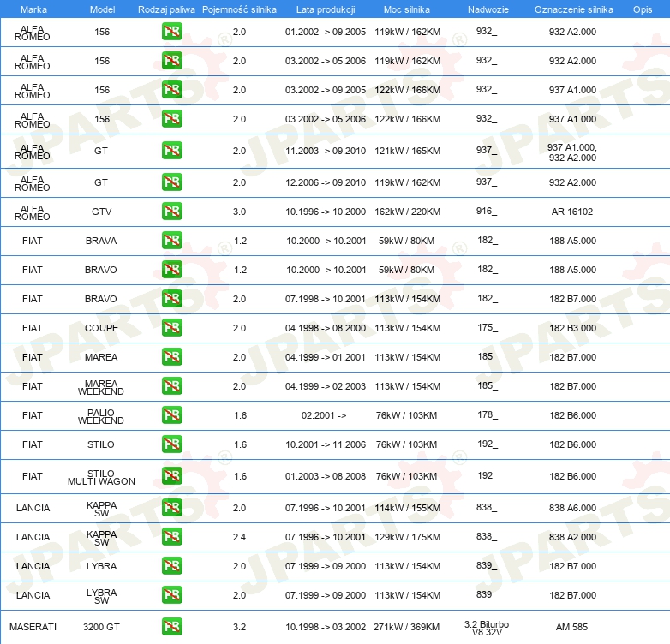Click the Marka column header
The height and width of the screenshot is (644, 670).
33,9
